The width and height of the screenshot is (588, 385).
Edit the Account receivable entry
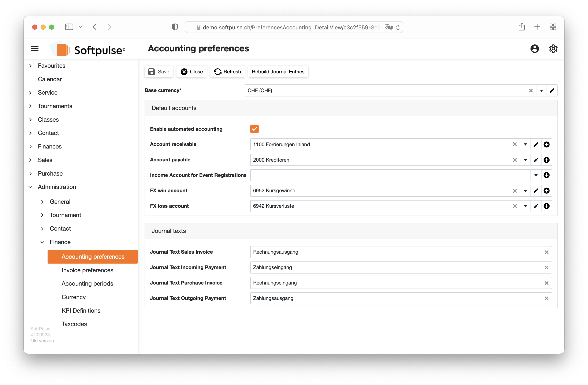tap(536, 144)
